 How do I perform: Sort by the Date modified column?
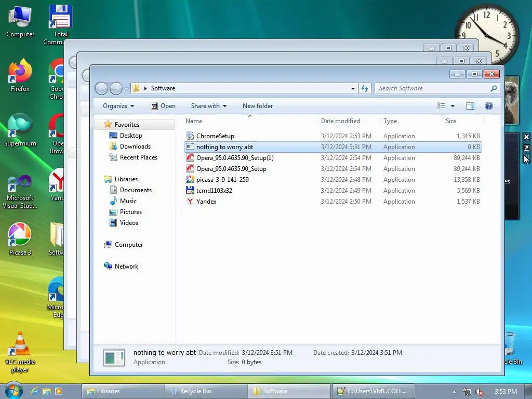[x=349, y=121]
